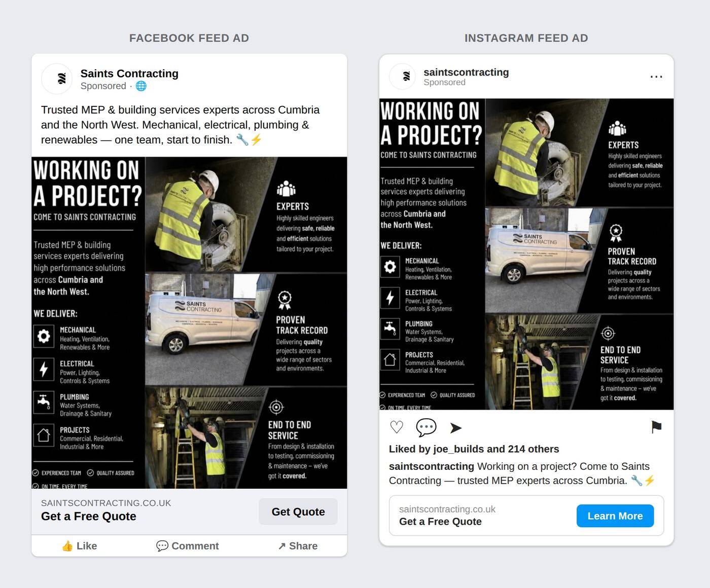Click the blue Learn More button

615,516
